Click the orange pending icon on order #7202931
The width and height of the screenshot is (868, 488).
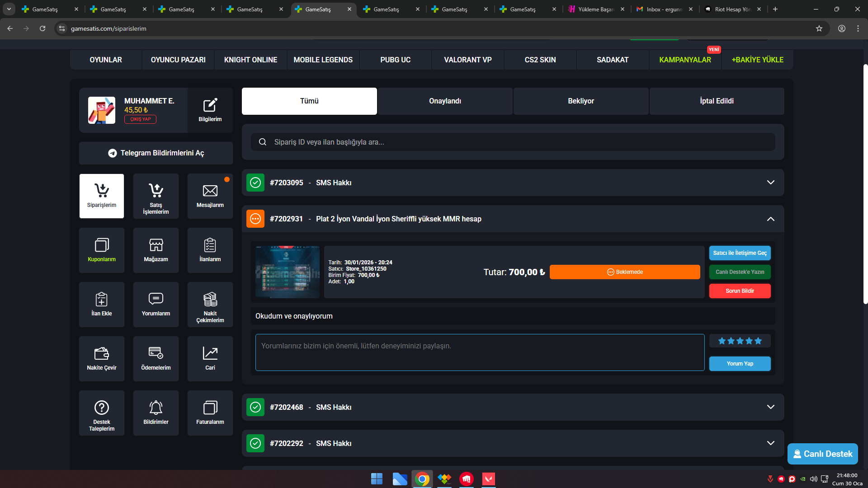(255, 219)
